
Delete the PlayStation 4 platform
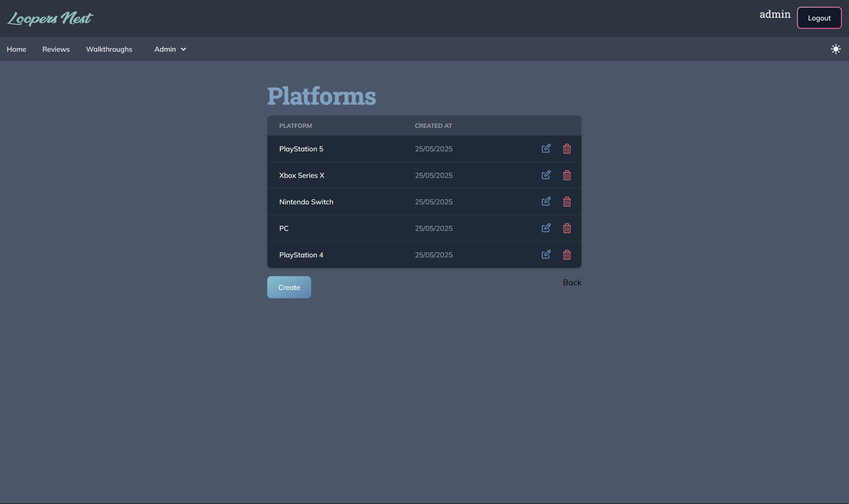pos(566,254)
